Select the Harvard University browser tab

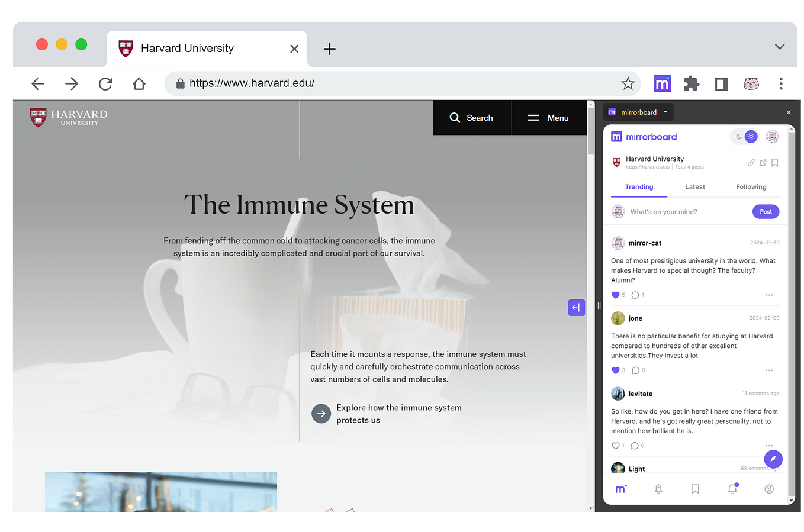click(207, 49)
